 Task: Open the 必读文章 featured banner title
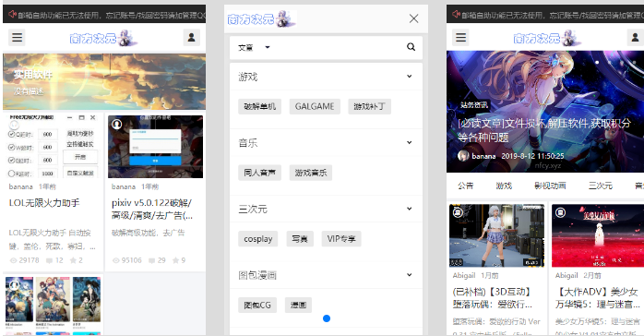coord(544,130)
